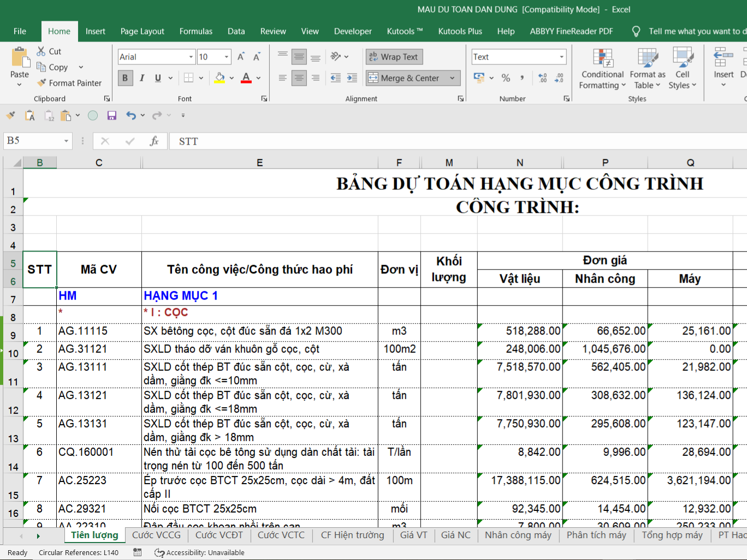Screen dimensions: 747x560
Task: Click the Insert cells icon
Action: point(724,57)
